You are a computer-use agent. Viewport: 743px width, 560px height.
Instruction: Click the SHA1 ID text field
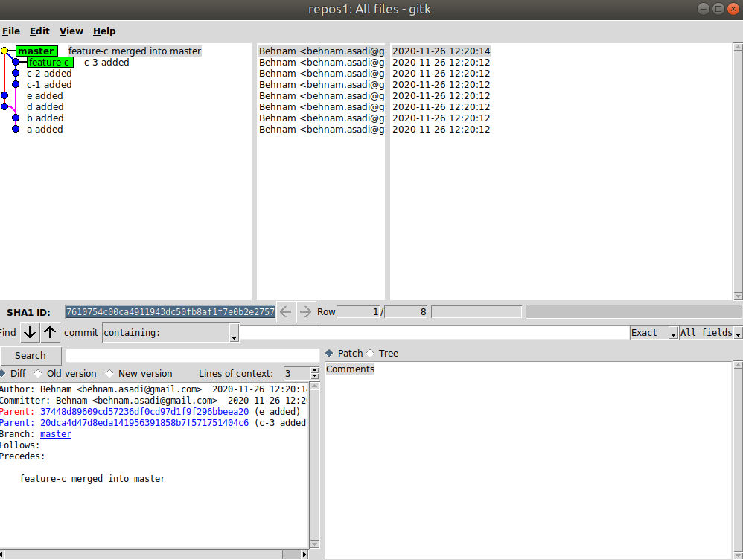point(170,312)
